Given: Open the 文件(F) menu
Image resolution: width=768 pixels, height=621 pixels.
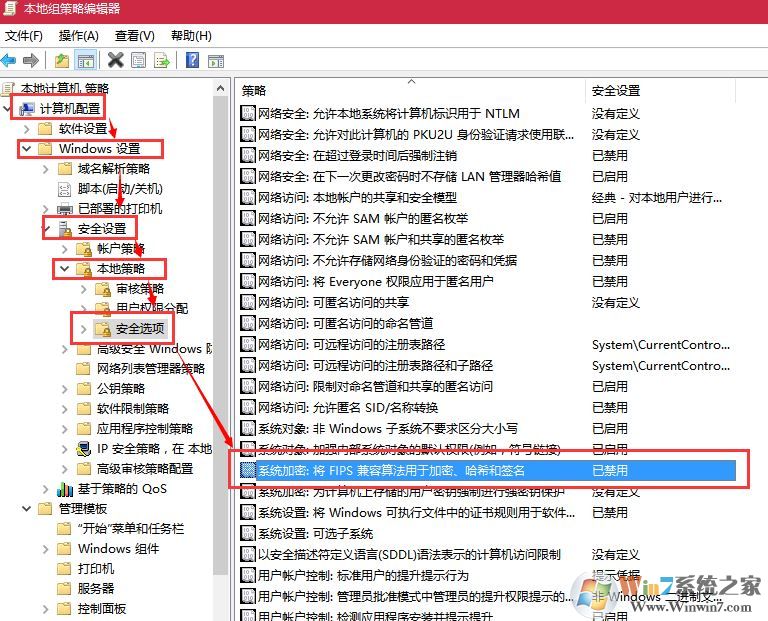Looking at the screenshot, I should [x=24, y=36].
